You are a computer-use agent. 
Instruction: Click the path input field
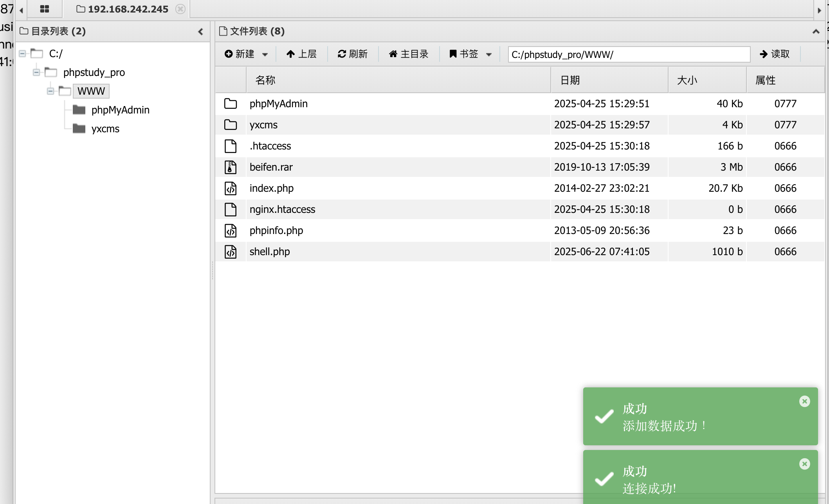pos(629,54)
